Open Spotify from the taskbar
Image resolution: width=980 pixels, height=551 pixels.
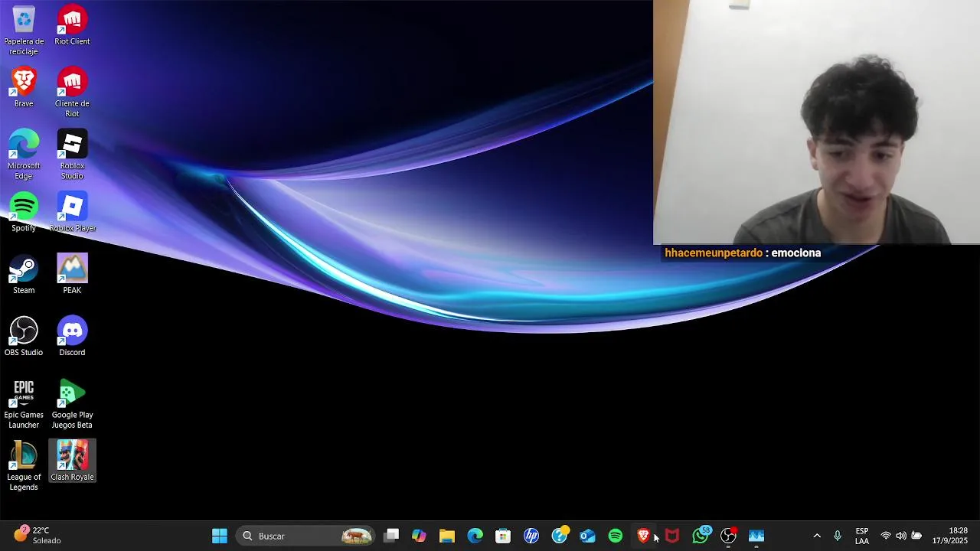(x=616, y=536)
